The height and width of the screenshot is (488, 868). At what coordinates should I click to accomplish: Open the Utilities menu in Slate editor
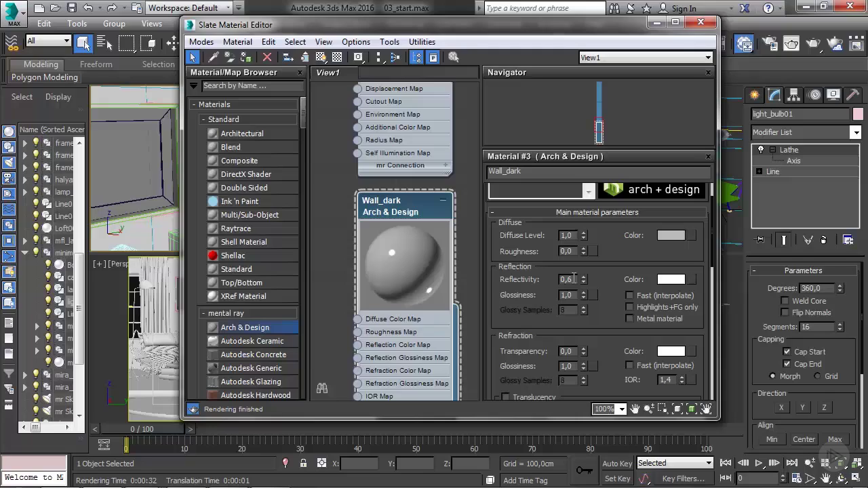pyautogui.click(x=422, y=42)
